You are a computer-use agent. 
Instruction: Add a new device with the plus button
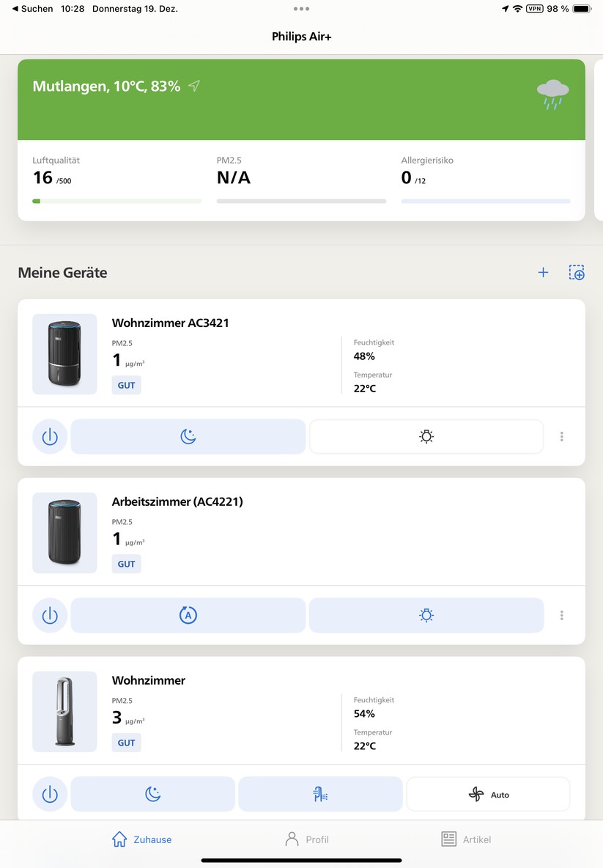coord(543,272)
